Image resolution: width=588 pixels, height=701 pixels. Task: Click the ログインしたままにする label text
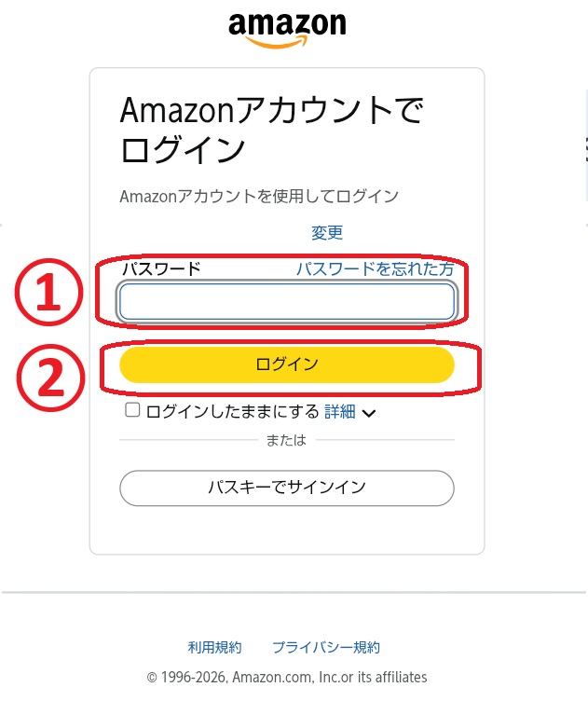(232, 411)
